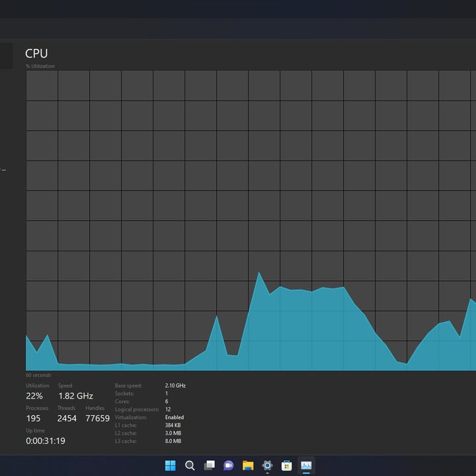Click the 'Utilization' label
Viewport: 476px width, 476px height.
tap(38, 385)
